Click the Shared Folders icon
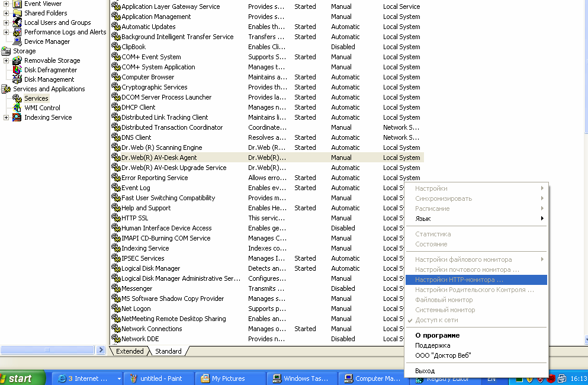The image size is (588, 385). [17, 13]
